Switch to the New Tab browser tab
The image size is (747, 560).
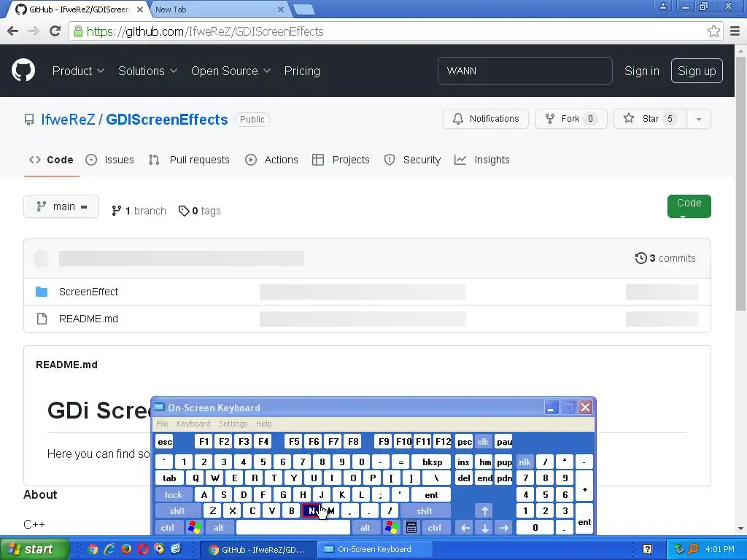coord(219,9)
